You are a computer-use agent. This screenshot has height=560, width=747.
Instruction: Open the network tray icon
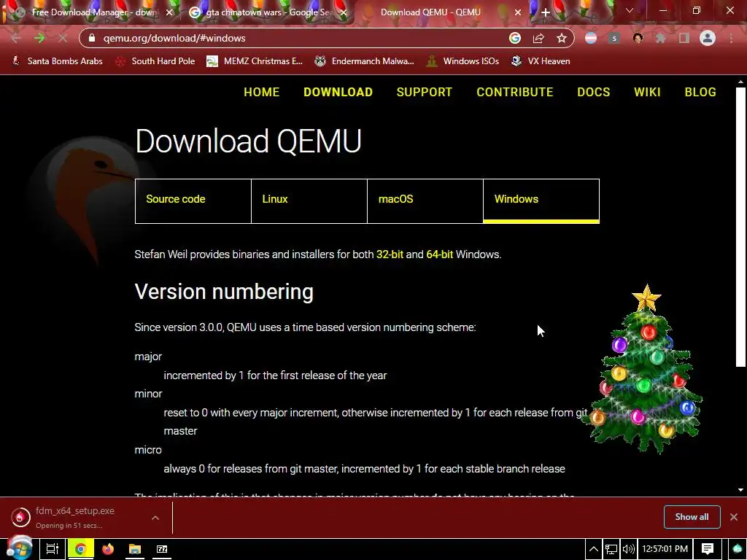click(x=611, y=549)
